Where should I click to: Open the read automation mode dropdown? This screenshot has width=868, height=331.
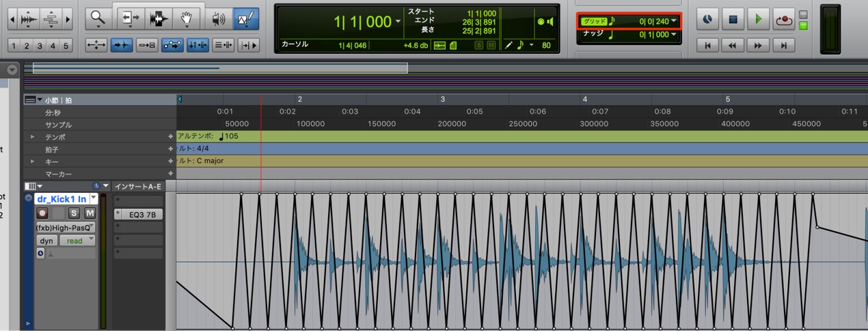click(77, 241)
